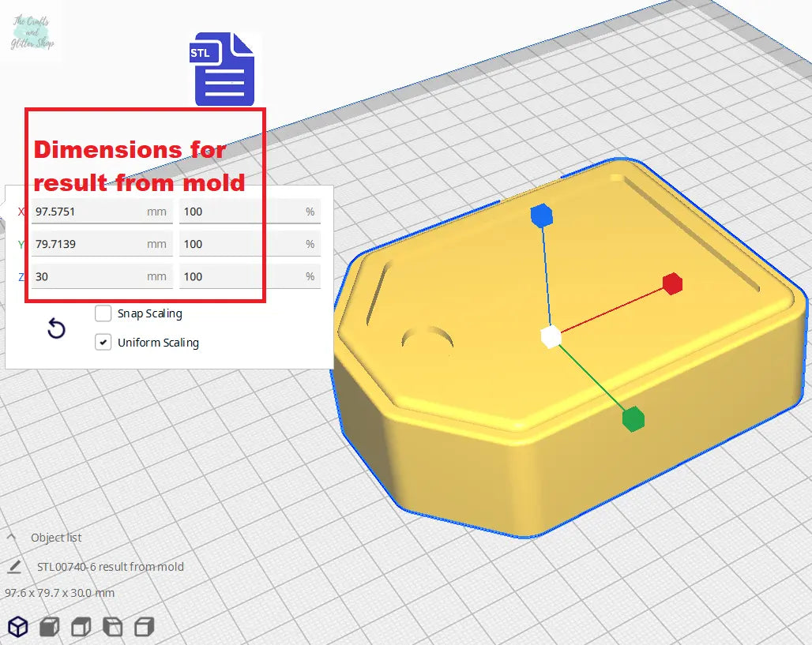
Task: Select 'STL00740-6 result from mold' in the object list
Action: pos(111,567)
